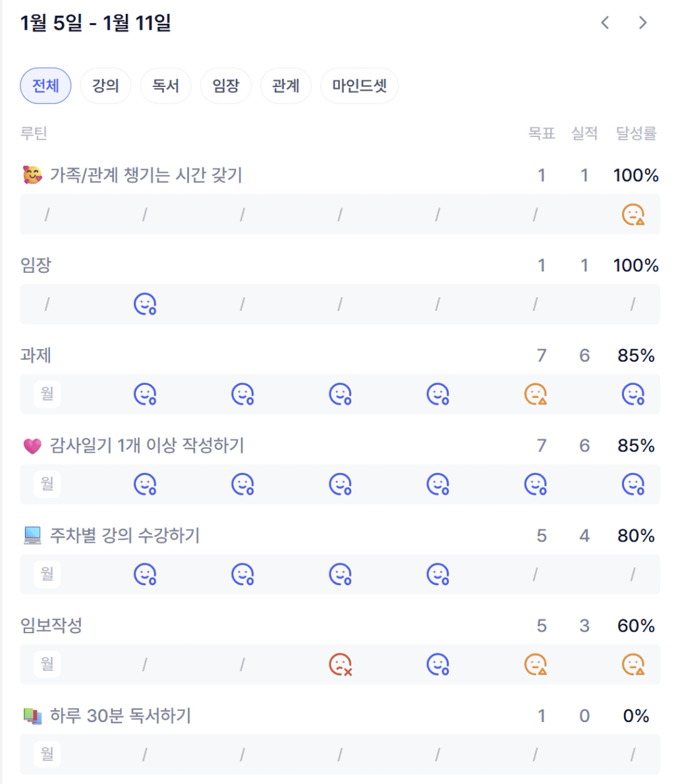Go to the next week with right chevron
The height and width of the screenshot is (784, 674).
point(643,23)
